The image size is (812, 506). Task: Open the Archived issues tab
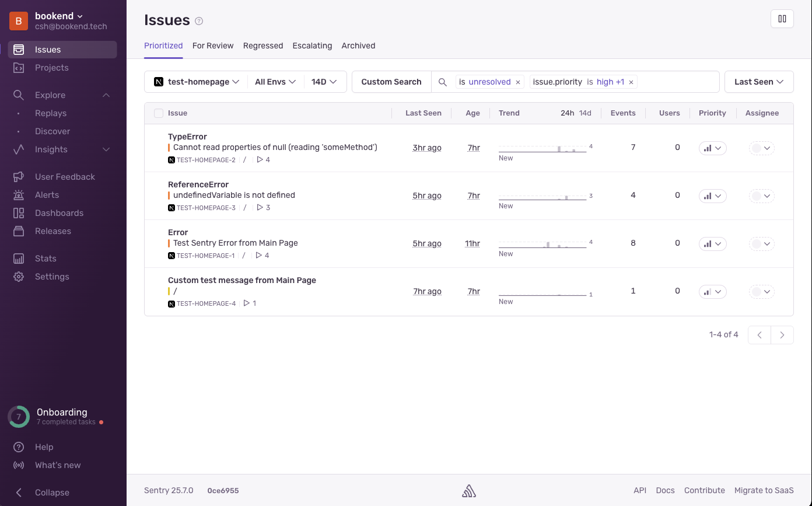[x=358, y=46]
